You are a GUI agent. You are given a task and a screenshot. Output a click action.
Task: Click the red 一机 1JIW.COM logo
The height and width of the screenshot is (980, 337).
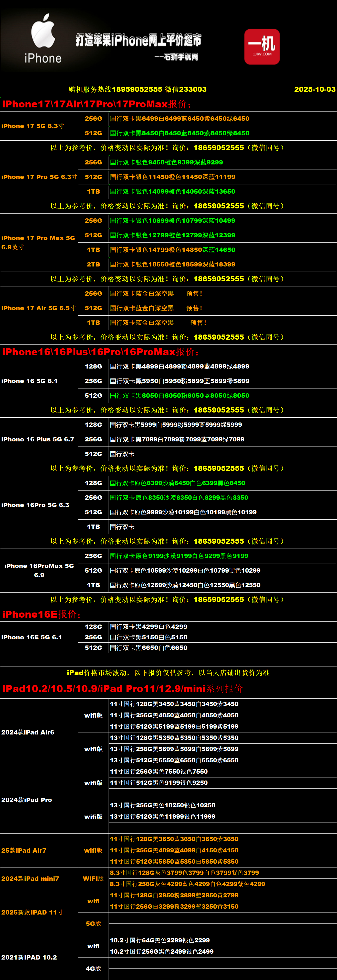tap(262, 46)
